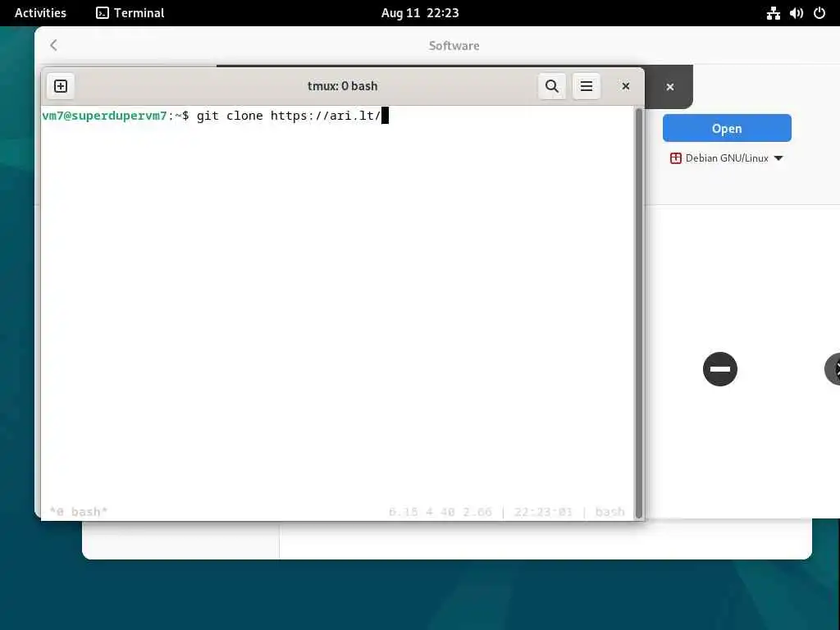
Task: Click the Terminal icon in the top bar
Action: pos(103,13)
